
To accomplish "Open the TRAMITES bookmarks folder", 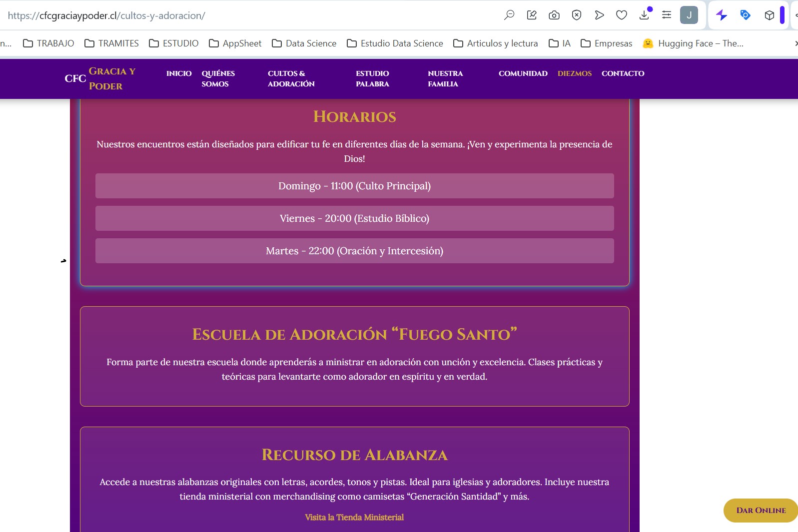I will [x=111, y=43].
